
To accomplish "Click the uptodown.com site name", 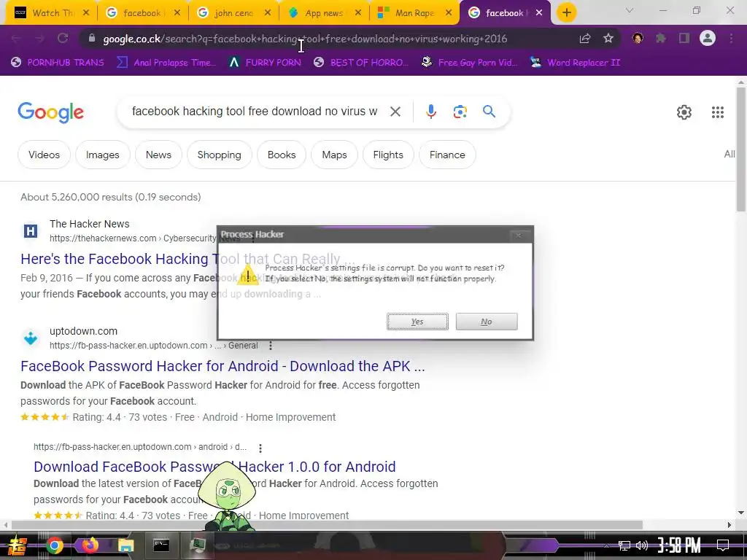I will point(83,331).
